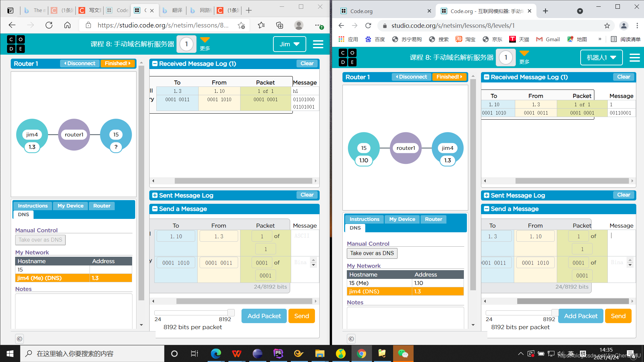Collapse left Send a Message panel
The width and height of the screenshot is (644, 362).
click(x=155, y=209)
